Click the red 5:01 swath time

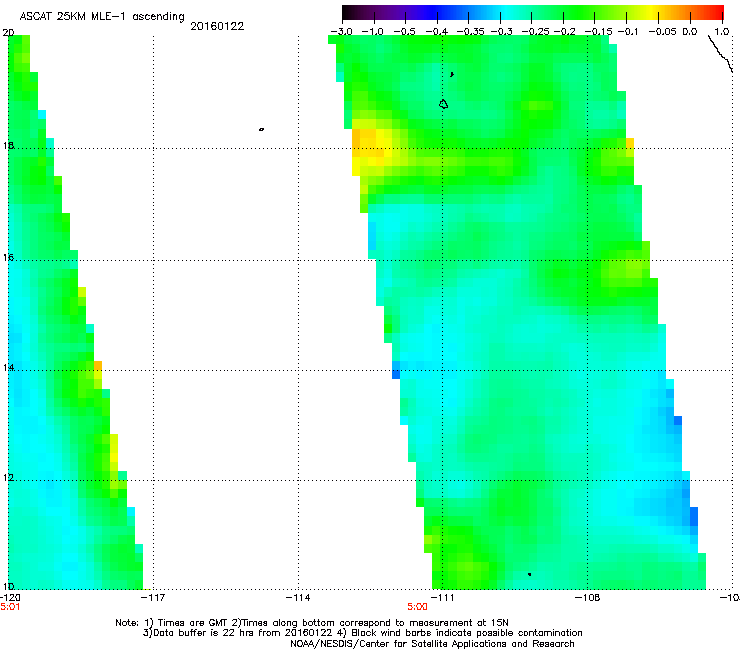point(10,607)
